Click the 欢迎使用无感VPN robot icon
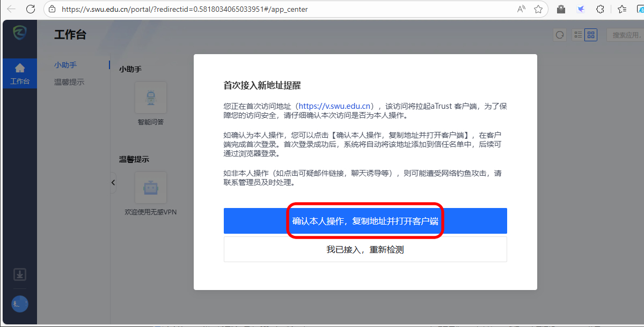This screenshot has height=327, width=644. 151,187
